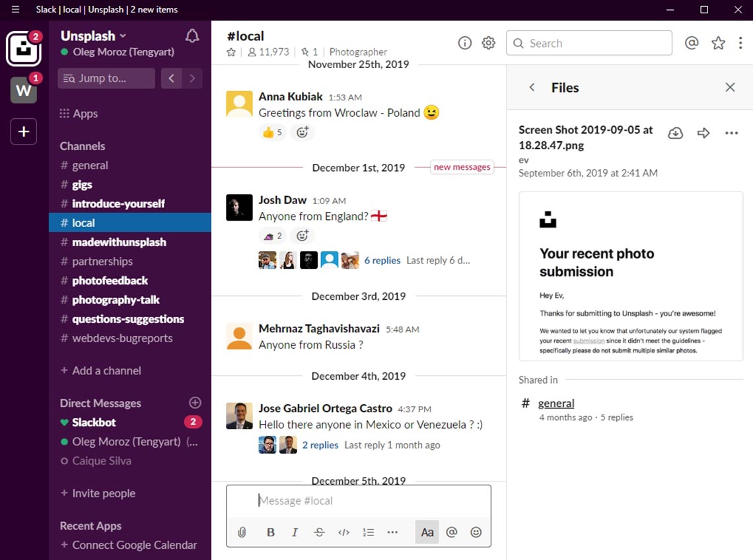Add reaction to Josh Daw's message
Screen dimensions: 753x560
tap(302, 236)
